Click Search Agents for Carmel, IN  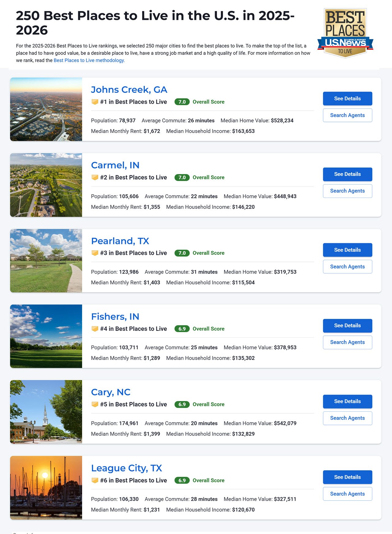pyautogui.click(x=347, y=191)
